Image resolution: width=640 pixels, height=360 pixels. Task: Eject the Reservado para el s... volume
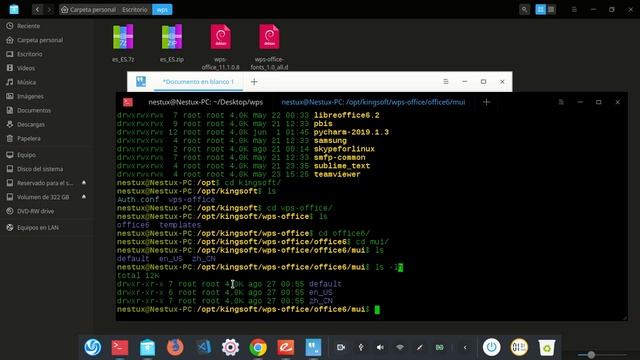coord(84,183)
